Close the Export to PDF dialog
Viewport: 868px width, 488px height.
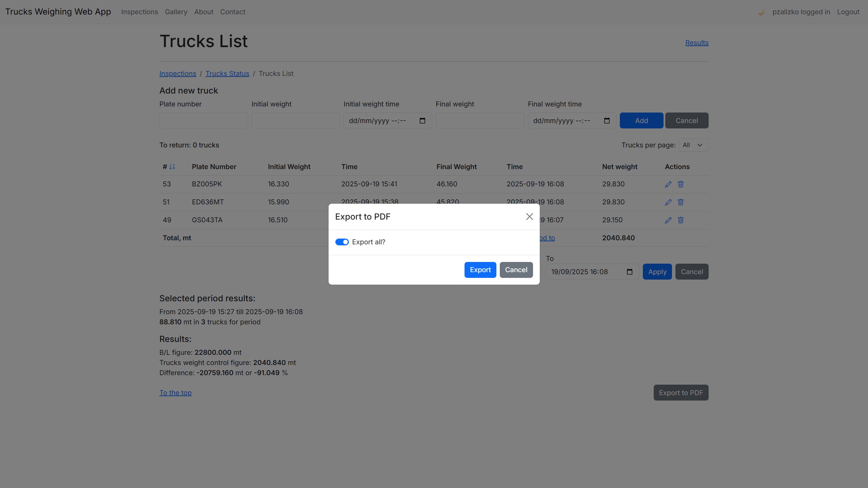point(529,217)
